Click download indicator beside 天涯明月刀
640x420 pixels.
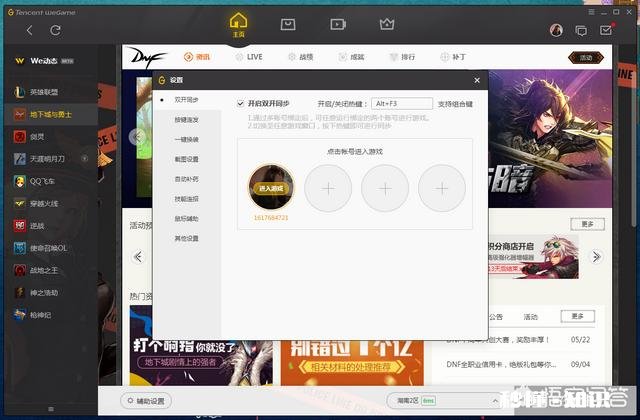(x=84, y=158)
